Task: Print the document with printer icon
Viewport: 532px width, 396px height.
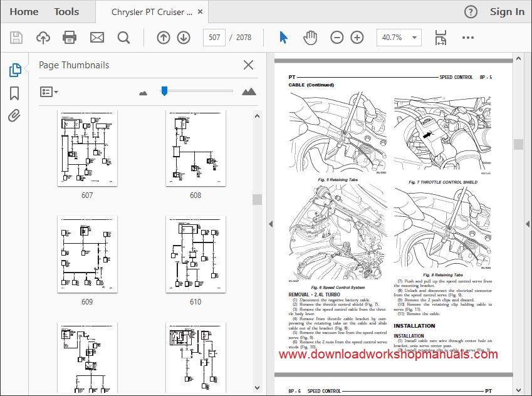Action: pyautogui.click(x=70, y=38)
